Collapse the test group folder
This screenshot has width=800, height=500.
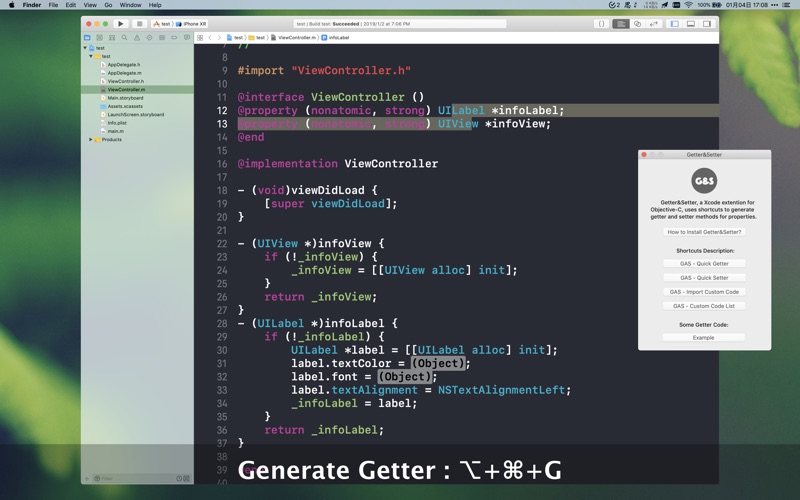91,56
